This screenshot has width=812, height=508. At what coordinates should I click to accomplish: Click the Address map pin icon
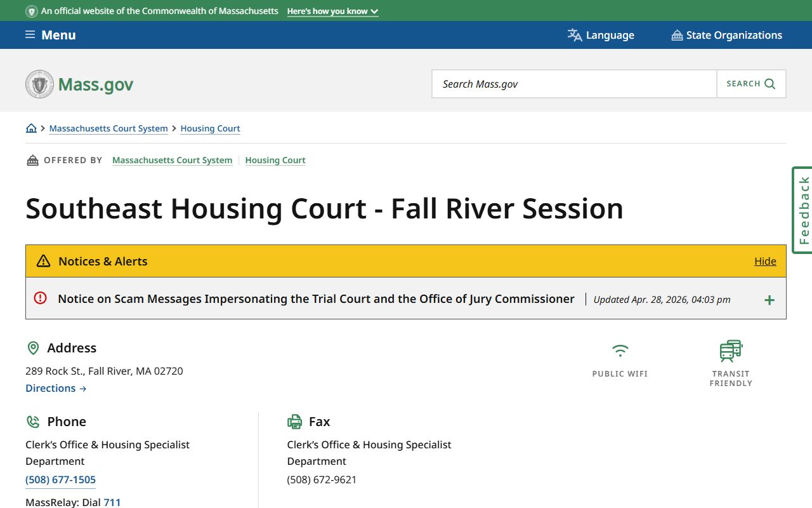coord(33,348)
